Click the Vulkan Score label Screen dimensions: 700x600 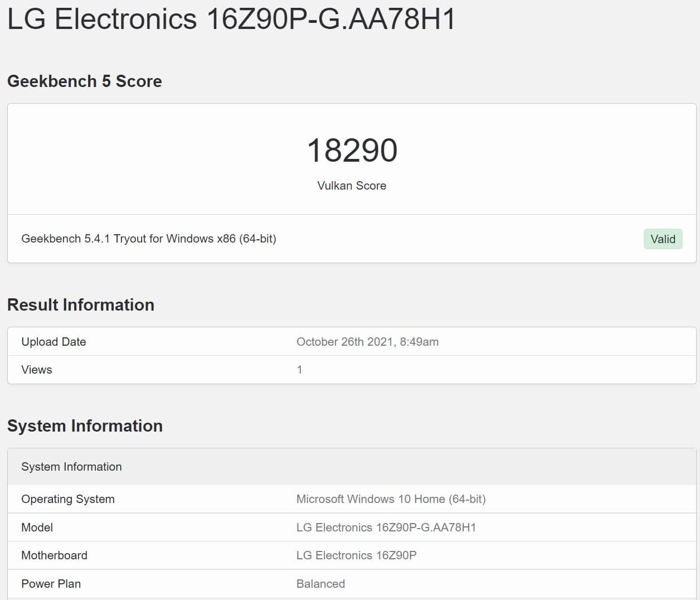352,186
